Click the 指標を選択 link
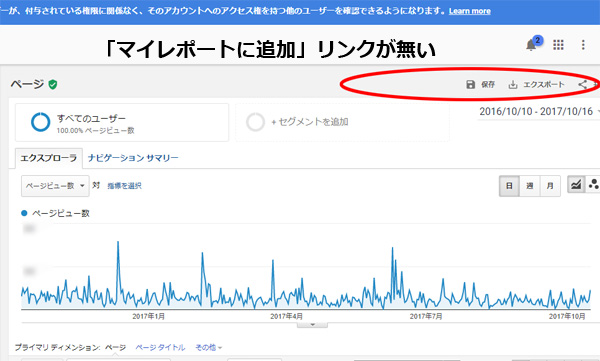The width and height of the screenshot is (600, 361). pyautogui.click(x=124, y=186)
